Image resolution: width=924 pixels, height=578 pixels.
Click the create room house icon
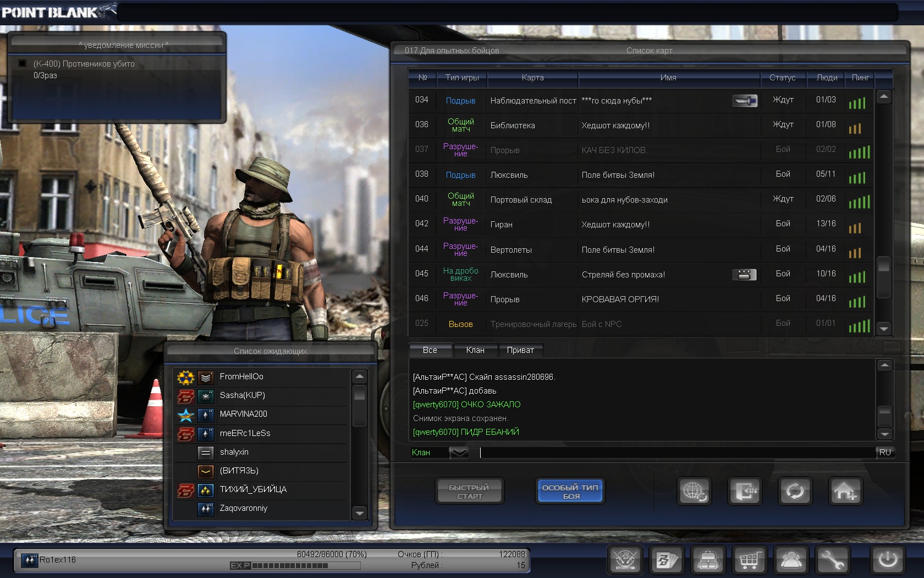coord(845,490)
